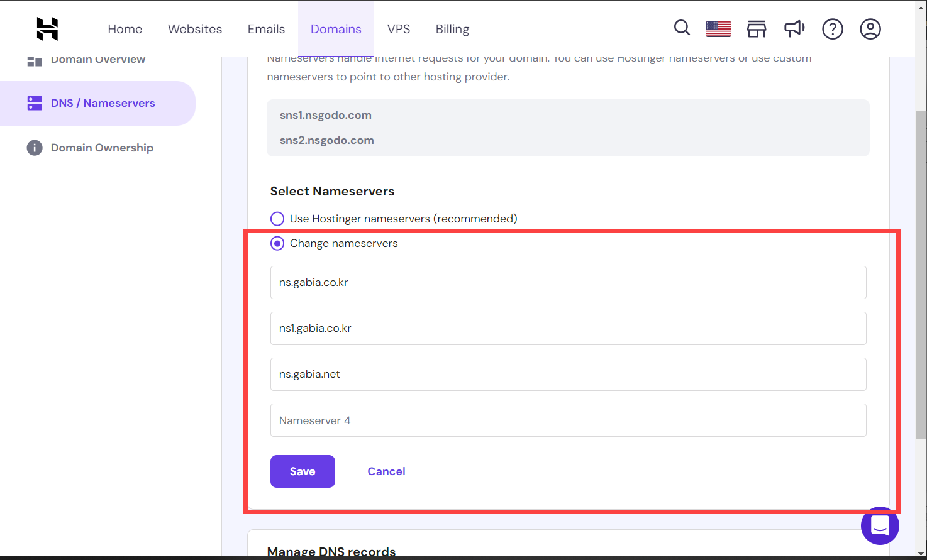Click the page vertical scrollbar

921,275
